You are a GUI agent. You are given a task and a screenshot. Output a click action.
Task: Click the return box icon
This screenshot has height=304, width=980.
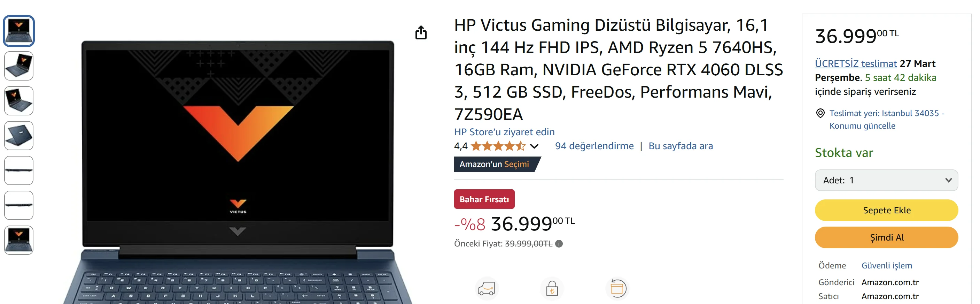pos(617,288)
